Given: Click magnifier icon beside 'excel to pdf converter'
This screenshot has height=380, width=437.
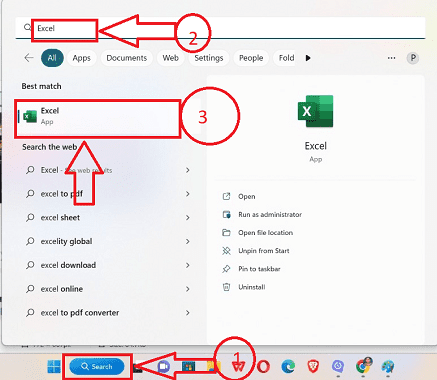Looking at the screenshot, I should pos(30,313).
